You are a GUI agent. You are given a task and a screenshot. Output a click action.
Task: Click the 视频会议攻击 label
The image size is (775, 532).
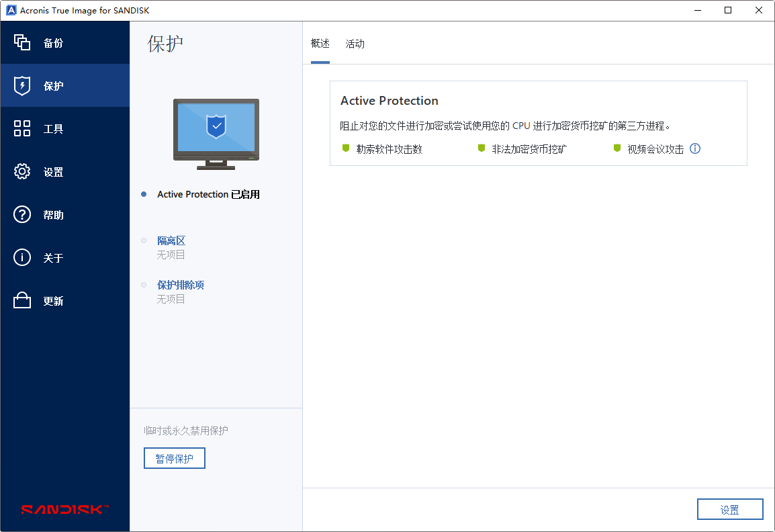(x=655, y=149)
